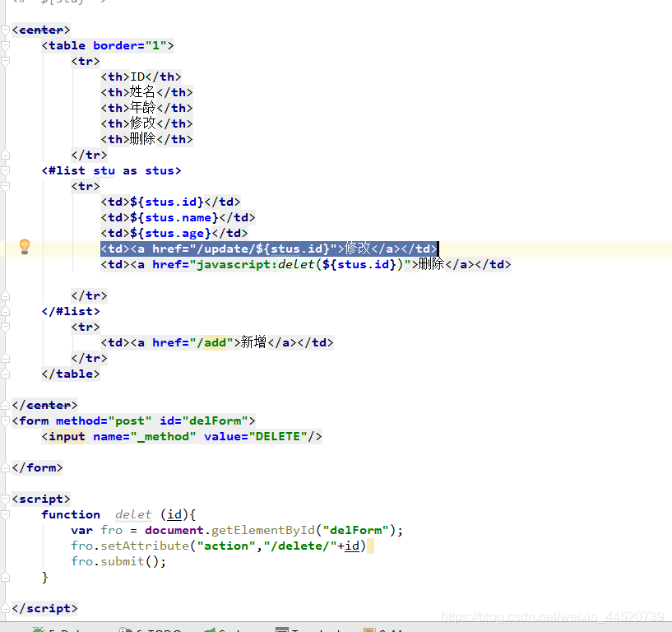Collapse the #list stu as stus block
This screenshot has width=672, height=632.
(x=5, y=170)
